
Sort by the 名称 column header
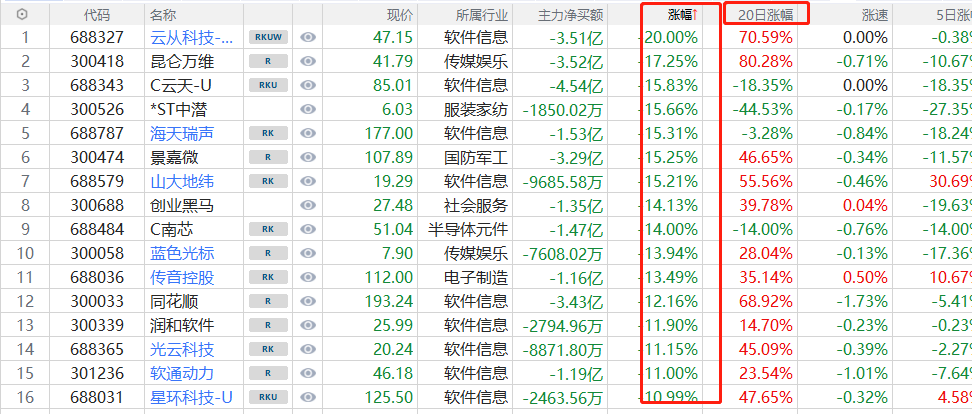[x=164, y=14]
